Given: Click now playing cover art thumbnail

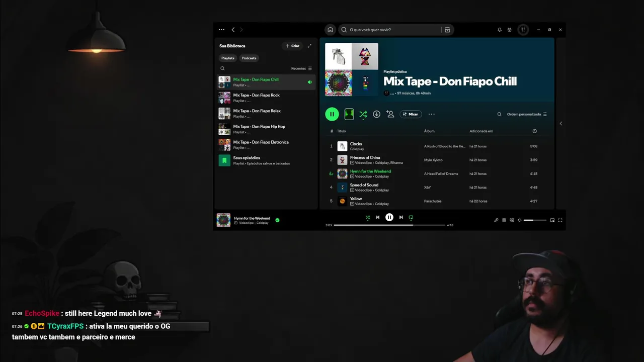Looking at the screenshot, I should point(223,220).
